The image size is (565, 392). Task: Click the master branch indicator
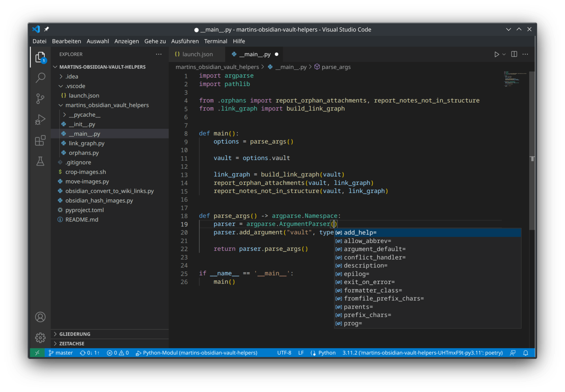coord(61,353)
